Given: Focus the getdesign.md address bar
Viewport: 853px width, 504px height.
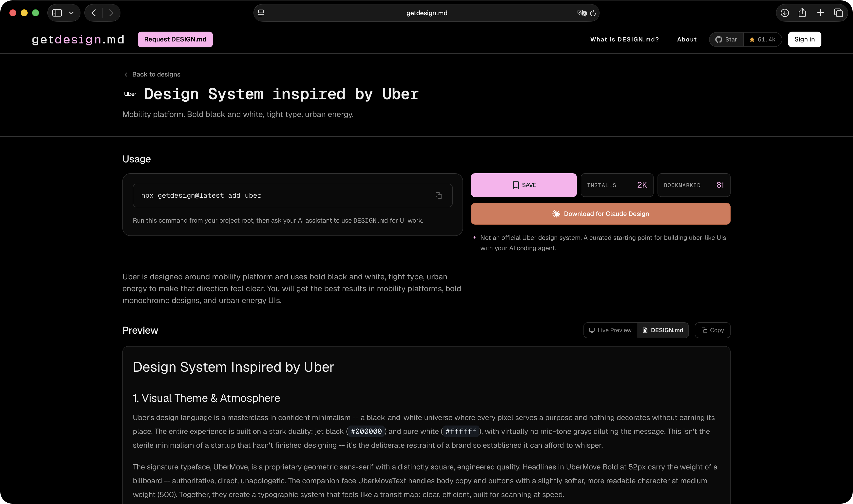Looking at the screenshot, I should (426, 13).
